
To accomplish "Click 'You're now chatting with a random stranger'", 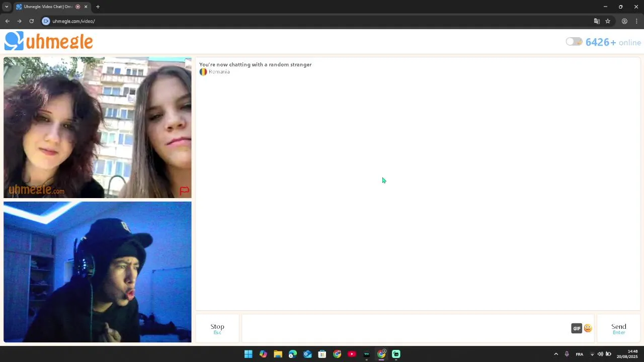I will click(255, 64).
